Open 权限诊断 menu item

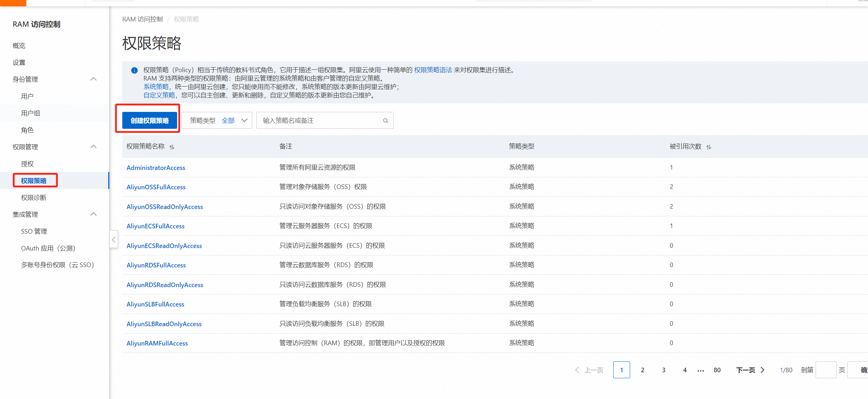[34, 198]
